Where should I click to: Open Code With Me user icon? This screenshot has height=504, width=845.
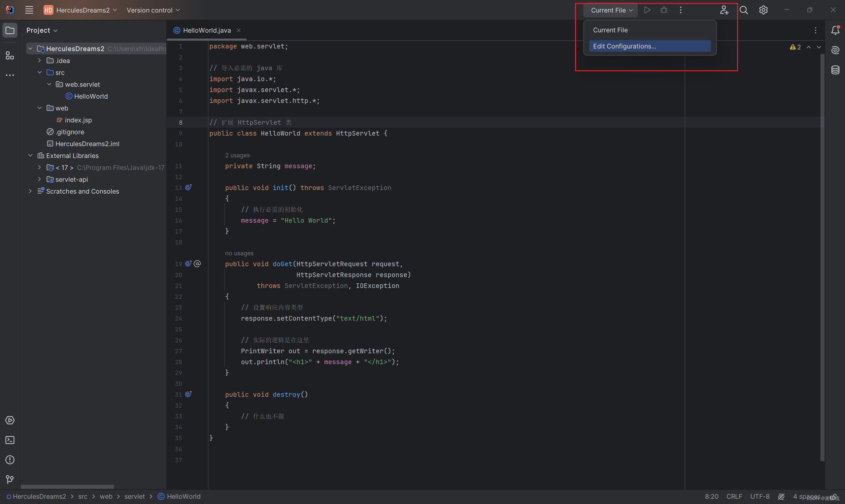click(724, 11)
